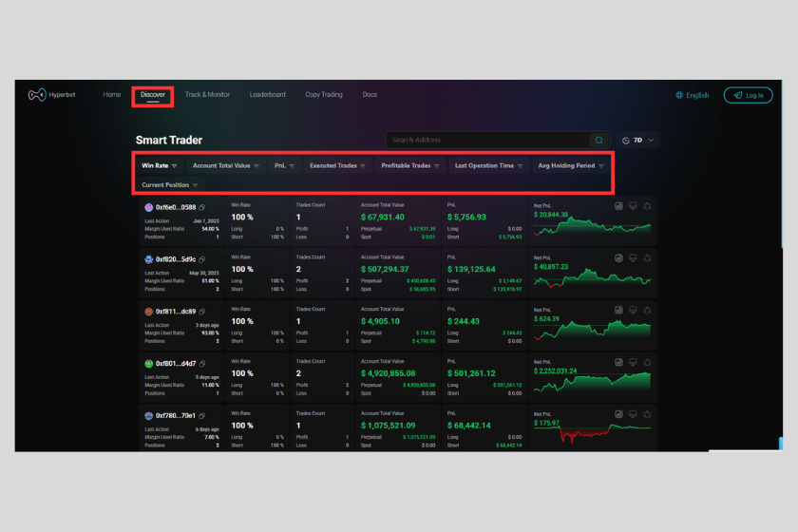Open chart analysis icon for 0xf820...5d9c row
This screenshot has height=532, width=798.
click(x=618, y=258)
